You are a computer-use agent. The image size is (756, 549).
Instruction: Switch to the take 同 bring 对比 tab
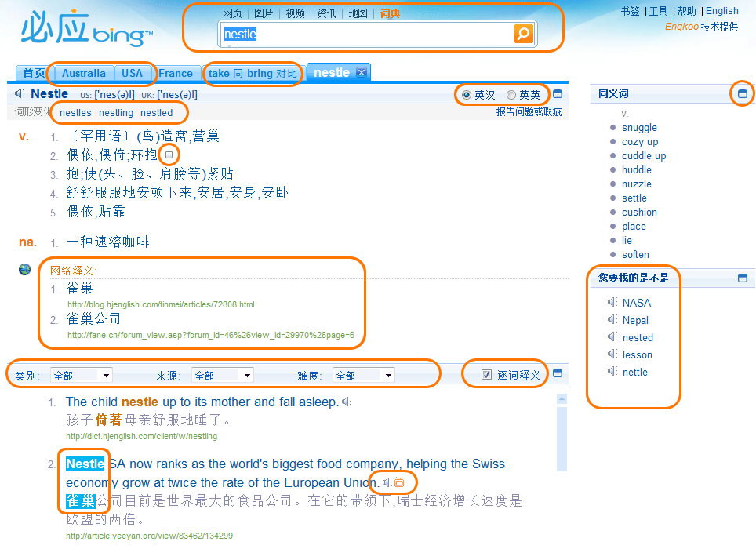pyautogui.click(x=253, y=73)
